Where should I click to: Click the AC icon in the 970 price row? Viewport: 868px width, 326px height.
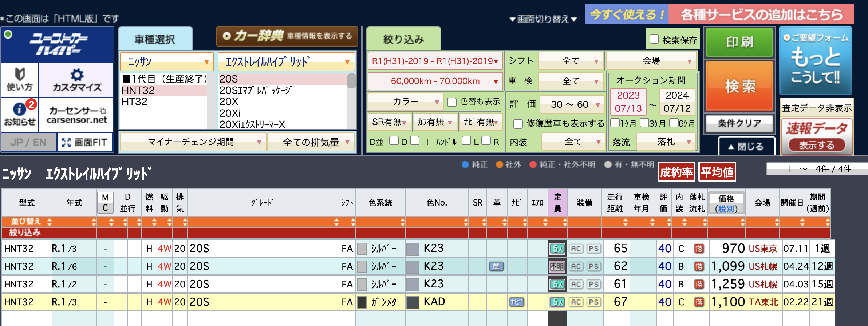click(x=576, y=249)
